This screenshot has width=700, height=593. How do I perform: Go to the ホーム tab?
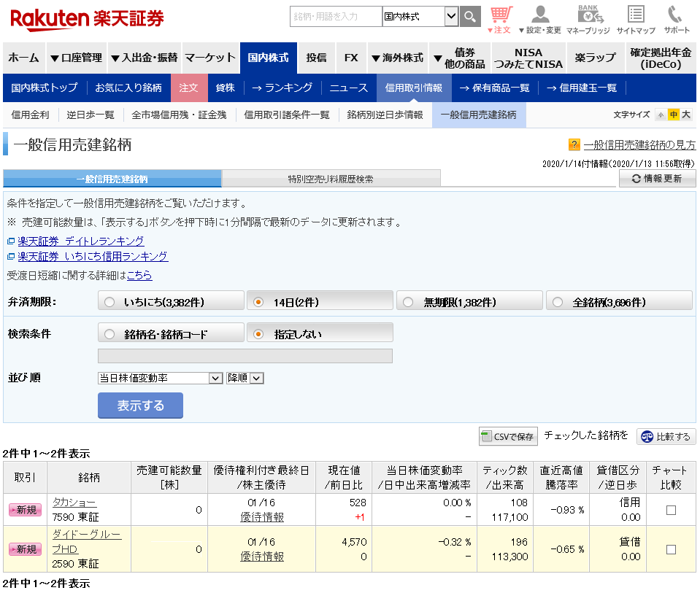[23, 58]
